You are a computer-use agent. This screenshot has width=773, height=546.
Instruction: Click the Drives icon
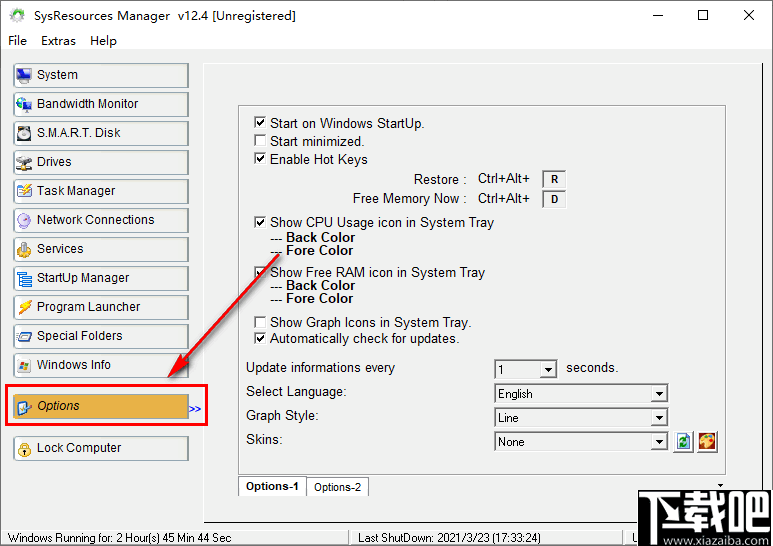[x=24, y=162]
